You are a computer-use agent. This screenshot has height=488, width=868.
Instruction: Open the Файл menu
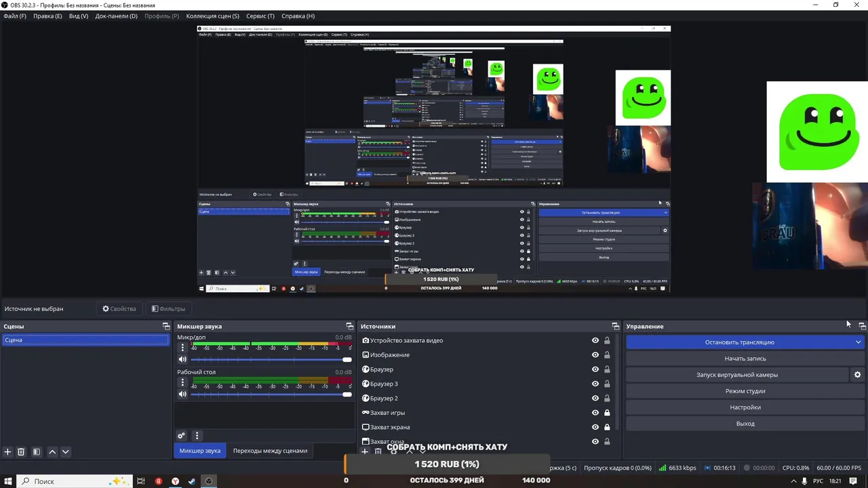[x=15, y=16]
